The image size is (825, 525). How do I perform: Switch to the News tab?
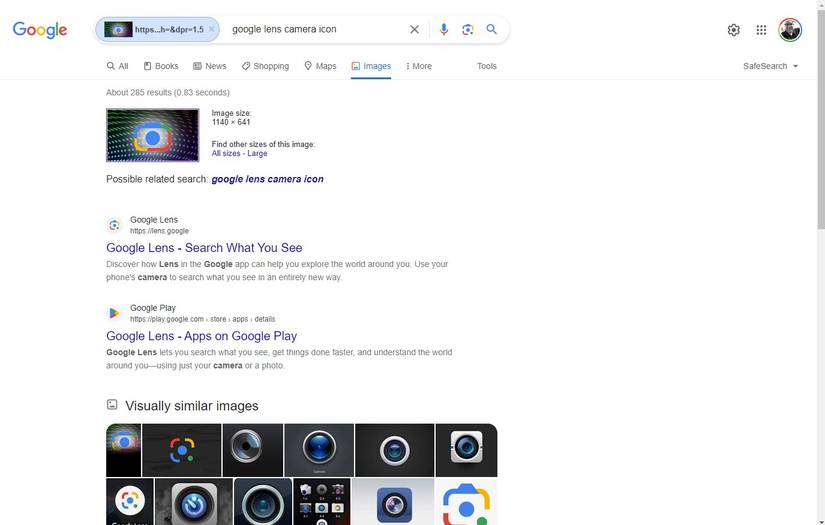tap(210, 66)
